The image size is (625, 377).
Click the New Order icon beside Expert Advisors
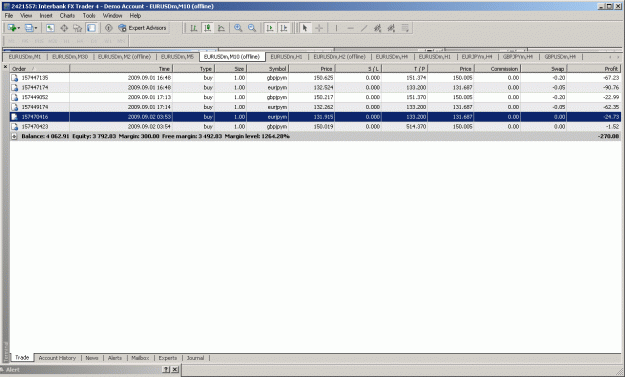108,28
